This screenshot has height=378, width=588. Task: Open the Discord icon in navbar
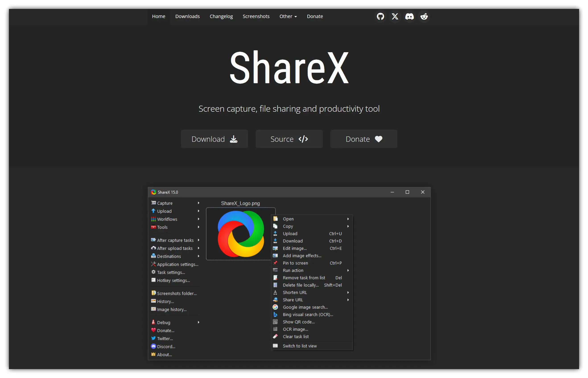pyautogui.click(x=409, y=16)
